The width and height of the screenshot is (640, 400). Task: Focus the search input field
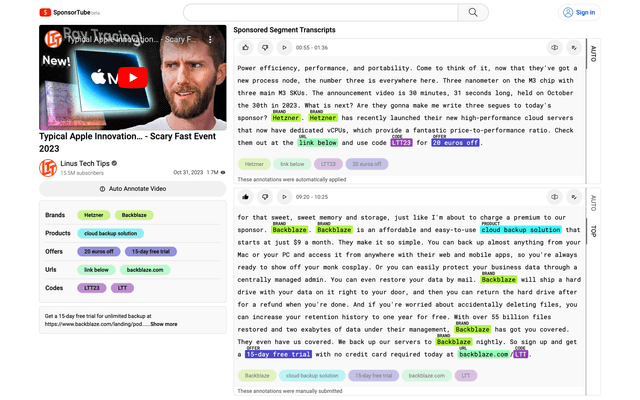[321, 13]
